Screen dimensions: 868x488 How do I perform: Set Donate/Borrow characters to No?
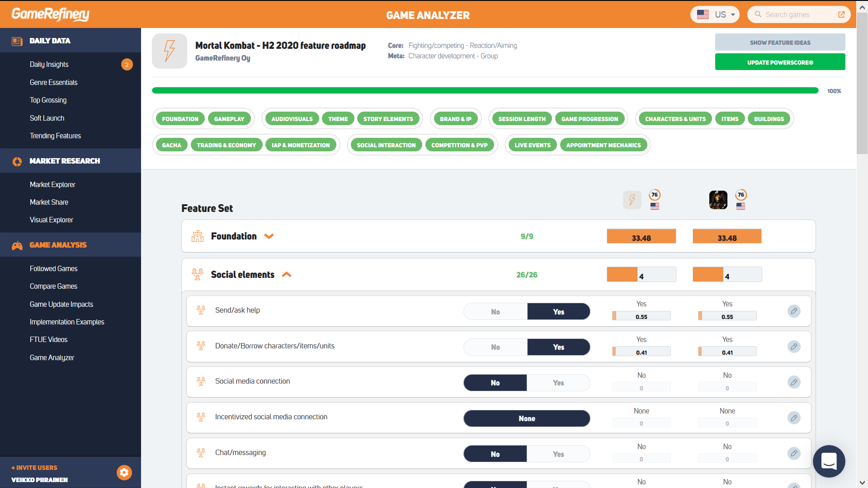tap(495, 347)
